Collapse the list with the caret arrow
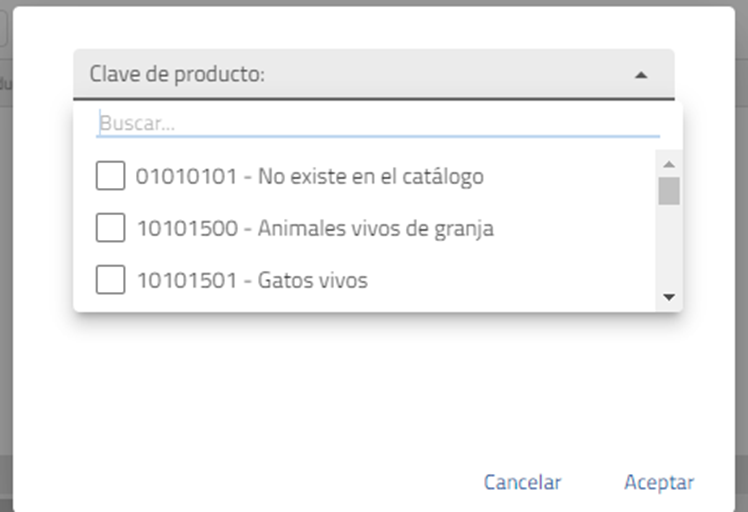This screenshot has height=512, width=748. click(x=641, y=75)
